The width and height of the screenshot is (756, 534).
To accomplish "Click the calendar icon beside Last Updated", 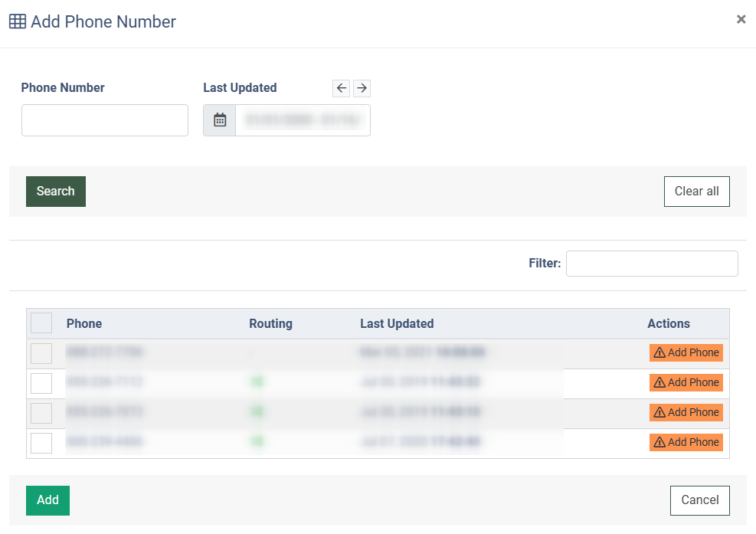I will [x=220, y=120].
